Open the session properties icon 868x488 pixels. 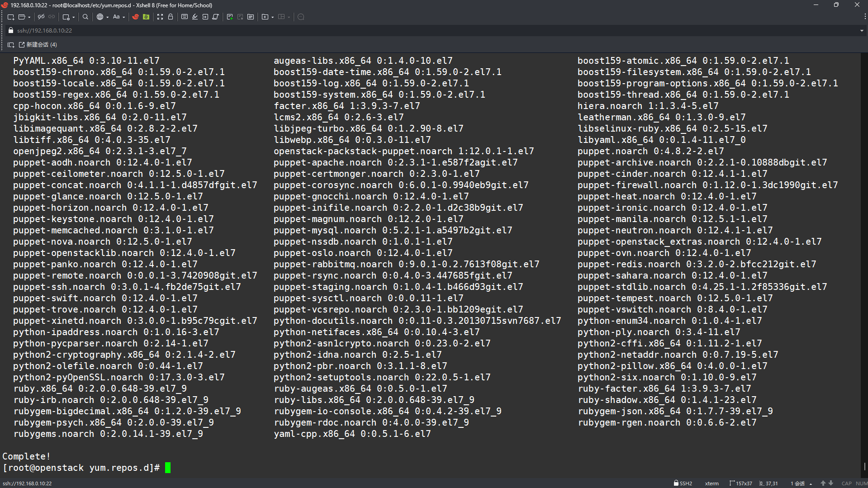pyautogui.click(x=66, y=17)
